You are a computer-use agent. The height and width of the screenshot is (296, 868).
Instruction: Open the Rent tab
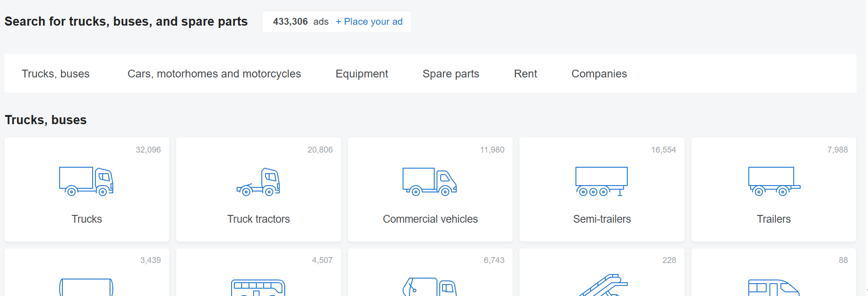525,74
